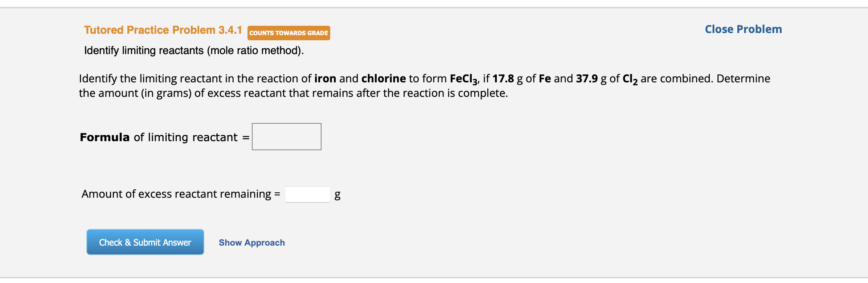The image size is (868, 283).
Task: Click the g unit label beside the input
Action: coord(337,195)
